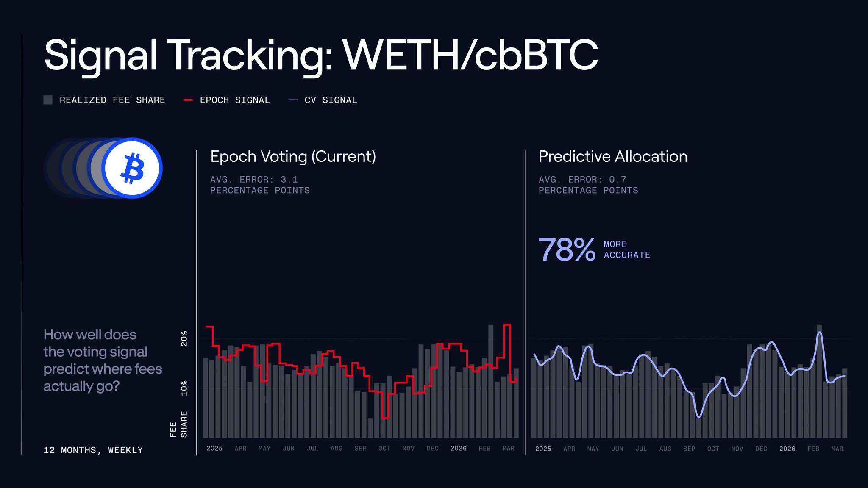
Task: Select 2026 on the Epoch Voting timeline
Action: point(458,448)
